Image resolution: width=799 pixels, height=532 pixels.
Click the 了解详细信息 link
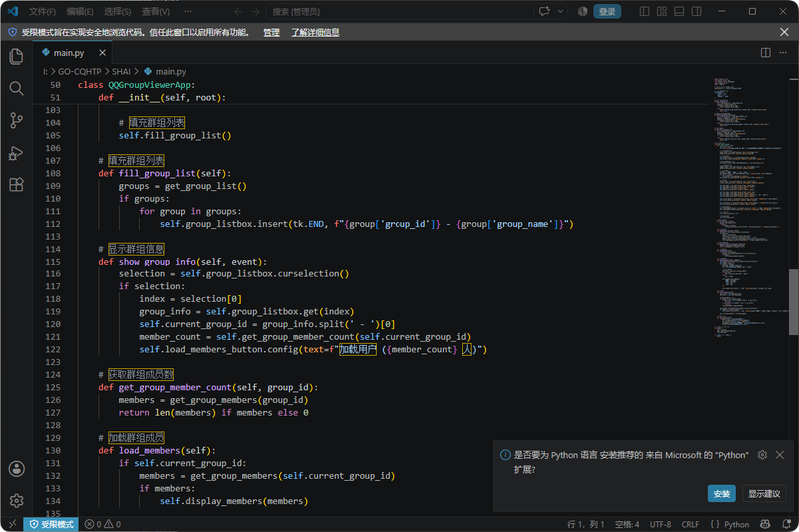point(315,32)
